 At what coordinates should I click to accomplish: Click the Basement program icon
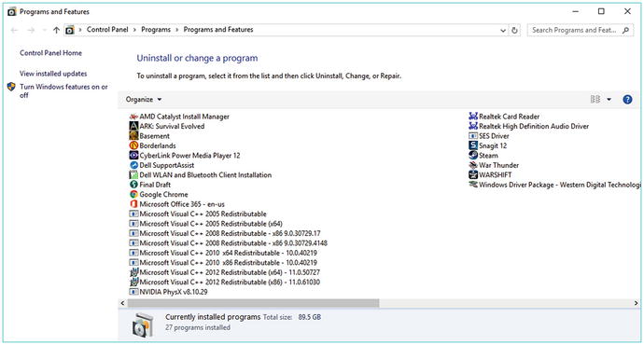click(x=133, y=136)
